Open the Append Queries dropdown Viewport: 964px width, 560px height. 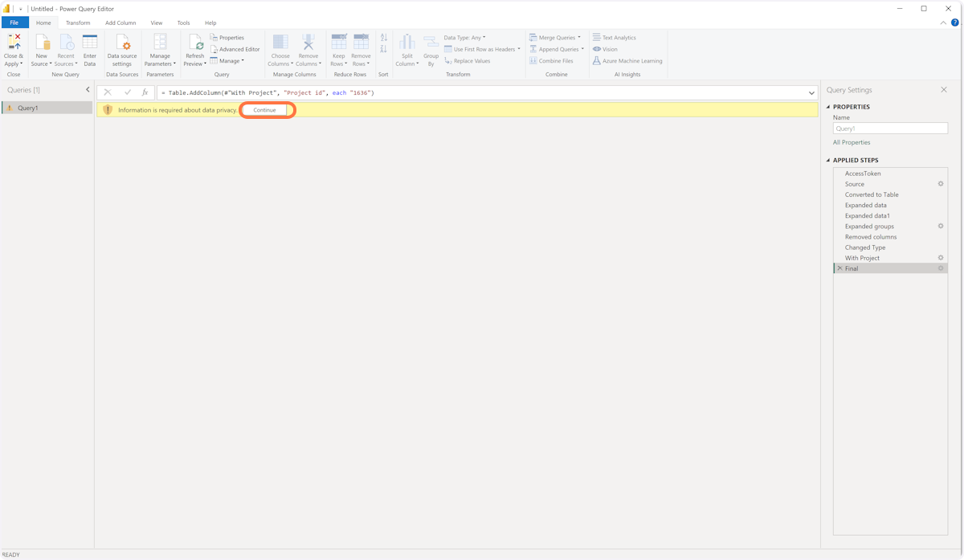[557, 49]
